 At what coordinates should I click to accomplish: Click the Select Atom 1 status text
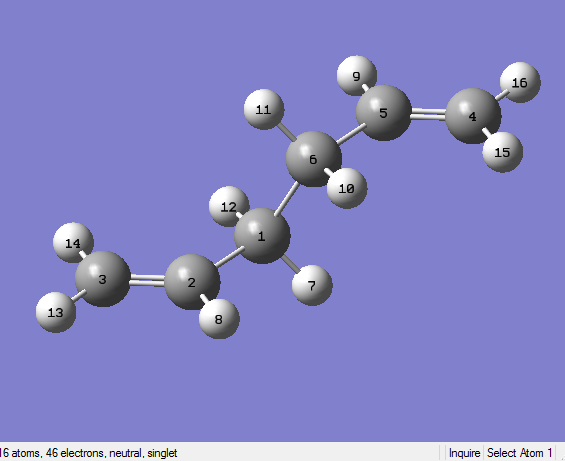519,453
